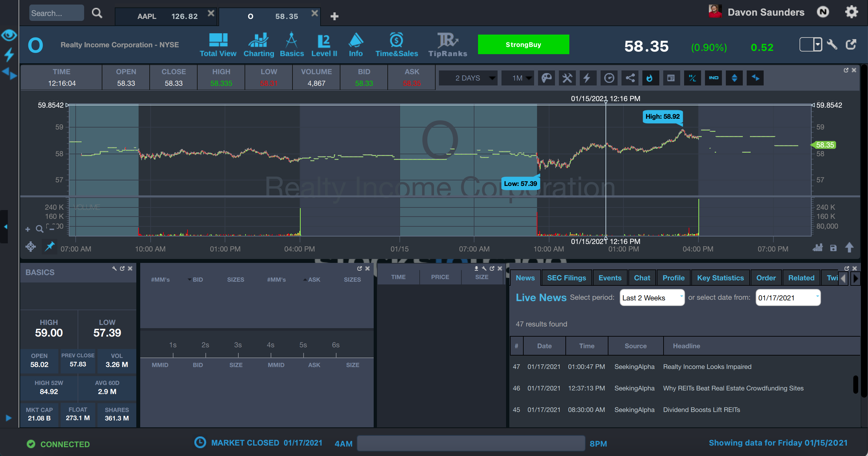Click the lightning bolt chart toolbar icon

(x=587, y=78)
